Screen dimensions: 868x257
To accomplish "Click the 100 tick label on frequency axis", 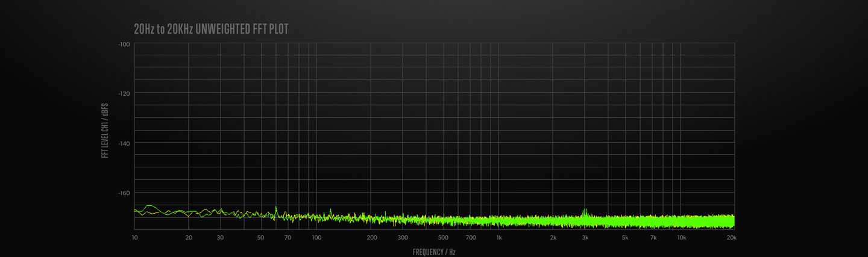I will click(x=316, y=238).
